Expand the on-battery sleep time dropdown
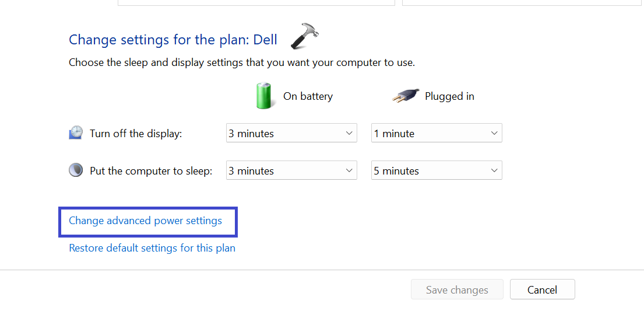 click(x=291, y=170)
